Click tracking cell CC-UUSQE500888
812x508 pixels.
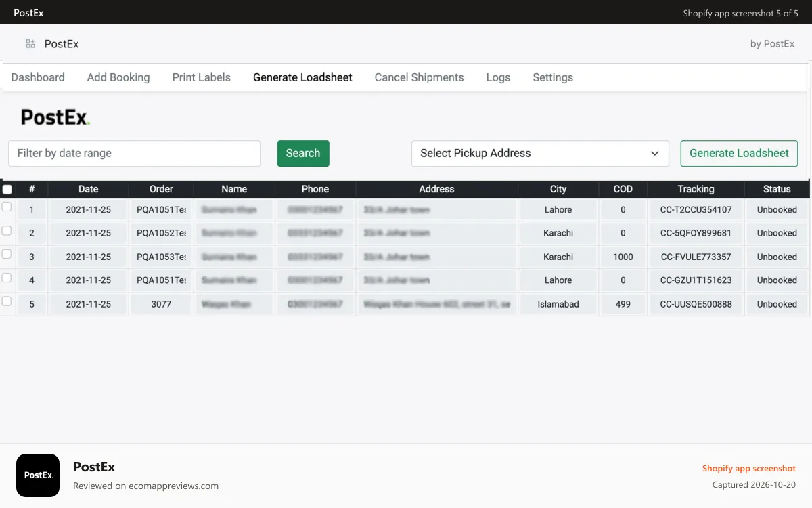click(696, 304)
